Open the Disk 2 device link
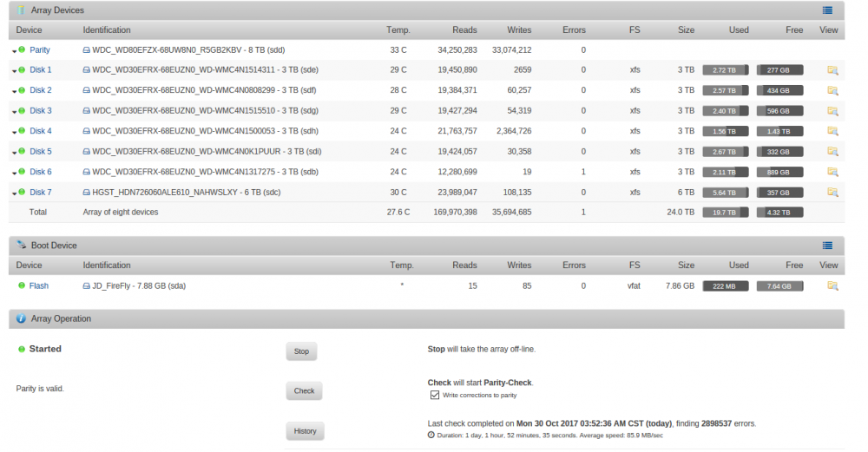Screen dimensions: 868x452 coord(41,90)
